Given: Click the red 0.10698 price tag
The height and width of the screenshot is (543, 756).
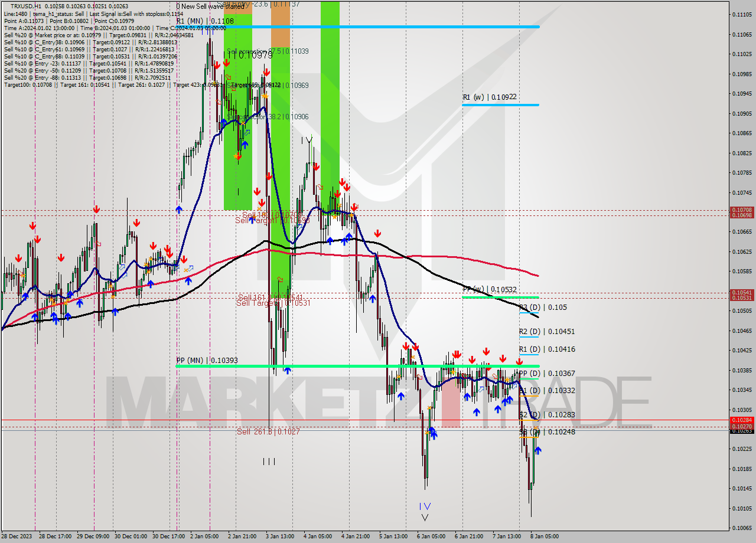Looking at the screenshot, I should click(742, 215).
